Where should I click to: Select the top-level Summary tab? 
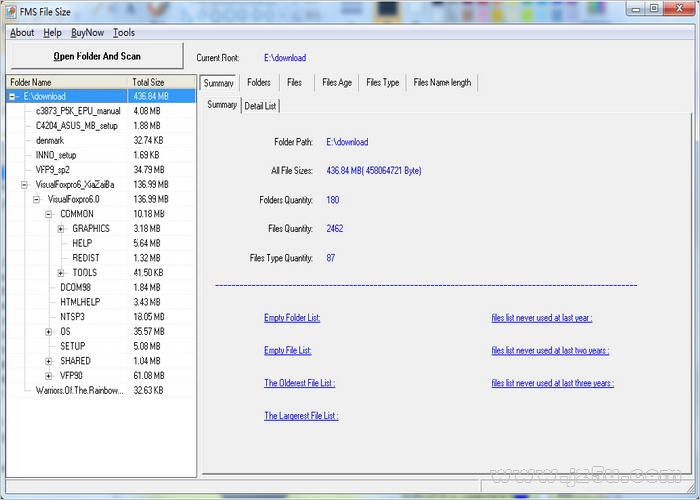(219, 83)
